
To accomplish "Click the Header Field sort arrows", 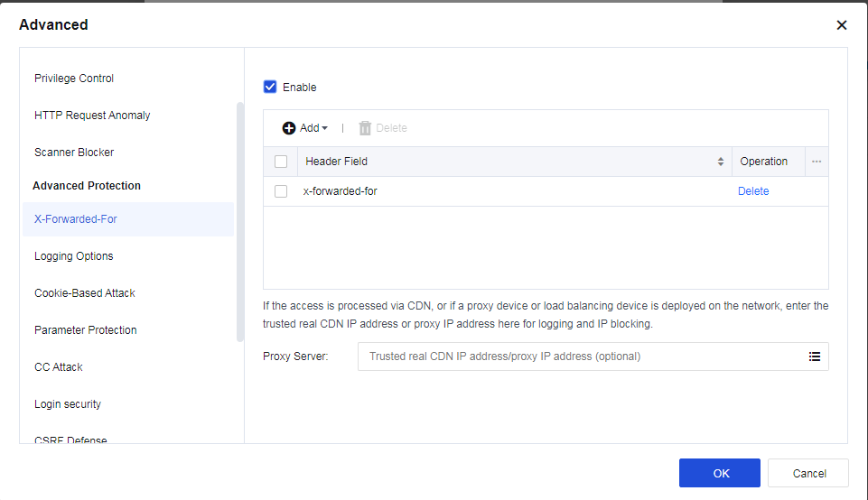I will click(720, 162).
